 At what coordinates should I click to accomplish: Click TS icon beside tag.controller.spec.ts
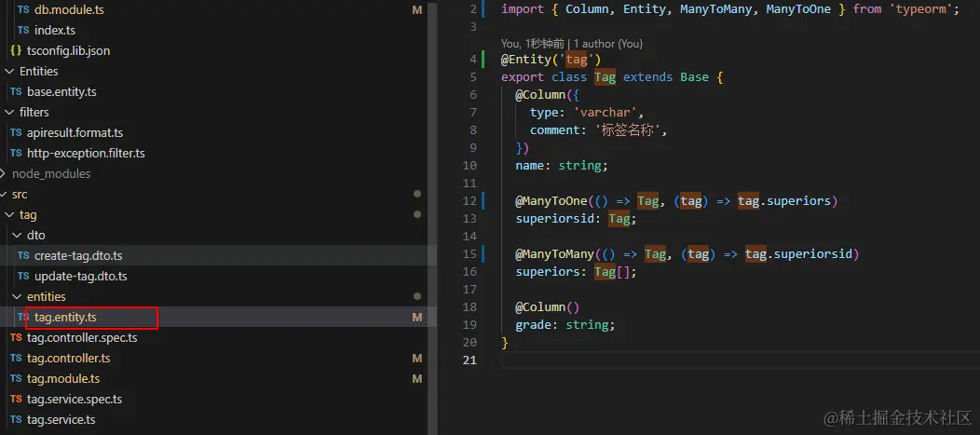click(x=16, y=337)
